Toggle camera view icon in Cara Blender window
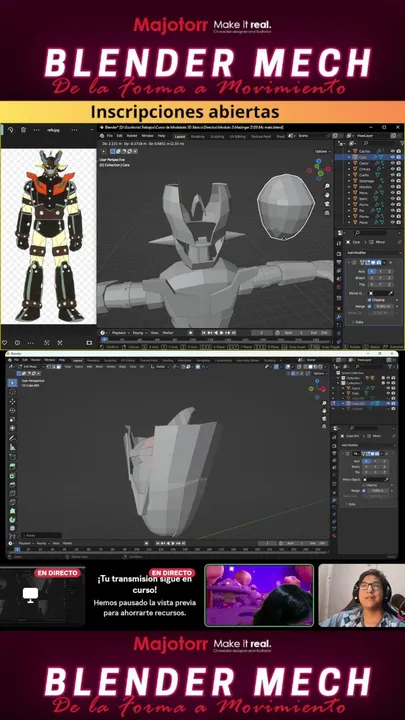The image size is (405, 720). click(x=327, y=204)
